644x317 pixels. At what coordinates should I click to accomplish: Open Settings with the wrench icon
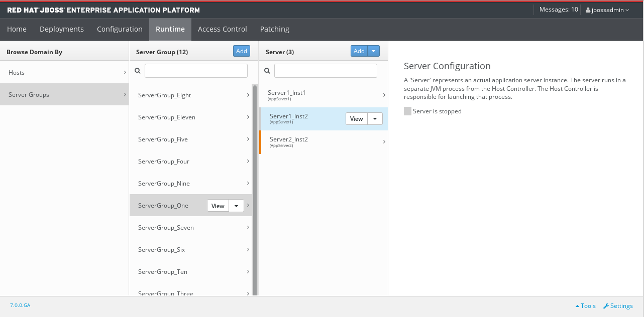tap(606, 306)
